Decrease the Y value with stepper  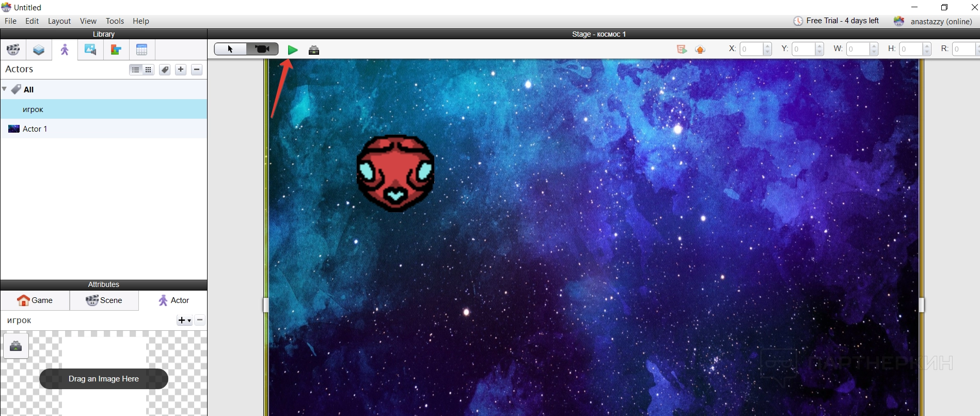[820, 52]
